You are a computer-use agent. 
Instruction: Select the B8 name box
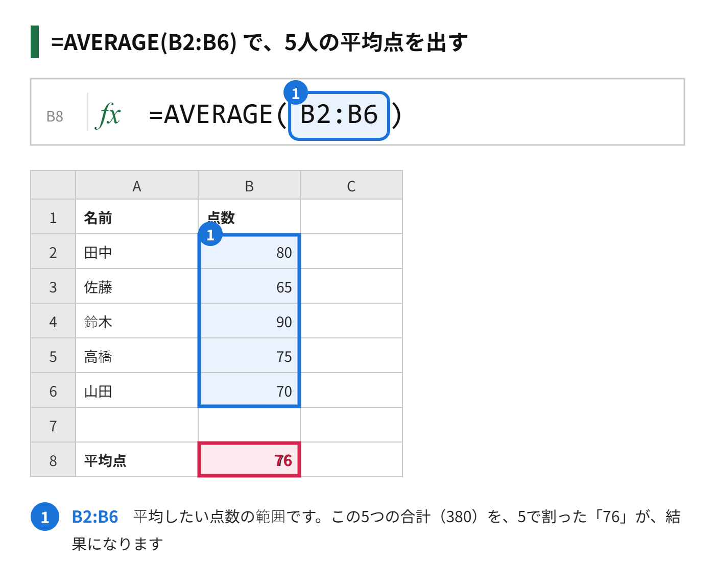coord(55,116)
